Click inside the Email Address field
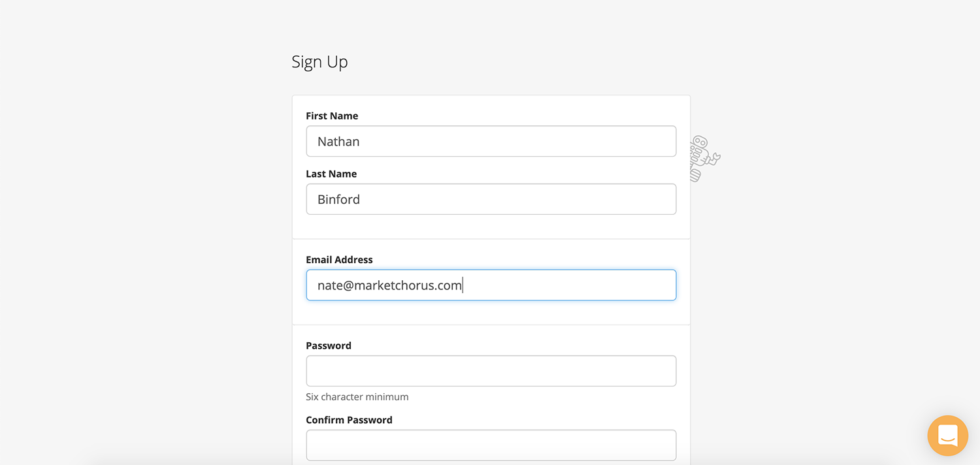Screen dimensions: 980x465 pyautogui.click(x=491, y=285)
